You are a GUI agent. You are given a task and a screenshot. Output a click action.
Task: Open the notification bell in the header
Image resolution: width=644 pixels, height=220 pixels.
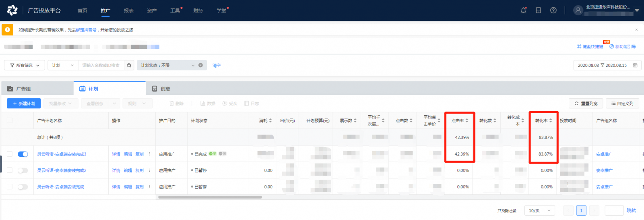coord(523,10)
